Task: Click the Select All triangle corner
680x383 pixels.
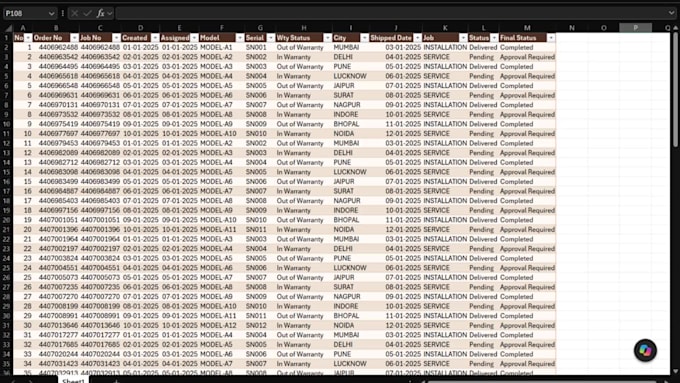Action: coord(8,28)
